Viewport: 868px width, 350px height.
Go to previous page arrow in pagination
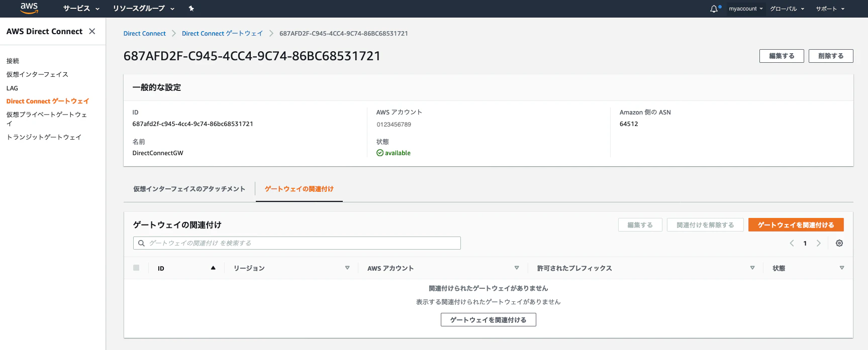[x=792, y=243]
